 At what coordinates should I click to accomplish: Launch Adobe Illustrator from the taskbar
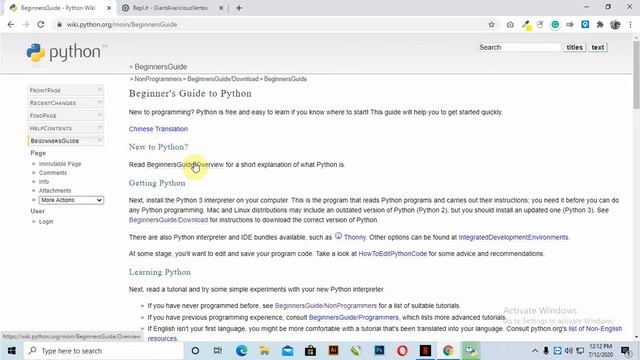(333, 351)
